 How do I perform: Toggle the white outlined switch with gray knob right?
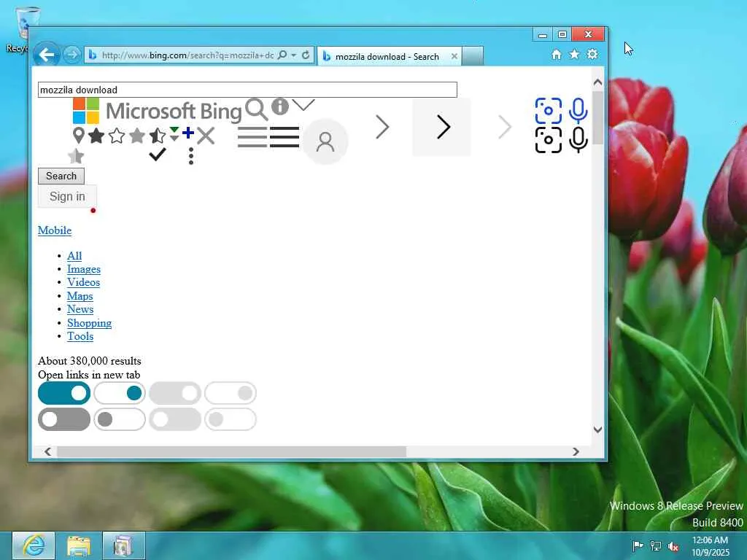pos(231,393)
